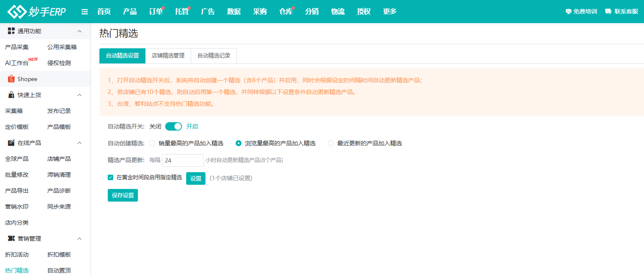
Task: Open the sidebar hamburger menu icon
Action: pyautogui.click(x=85, y=11)
